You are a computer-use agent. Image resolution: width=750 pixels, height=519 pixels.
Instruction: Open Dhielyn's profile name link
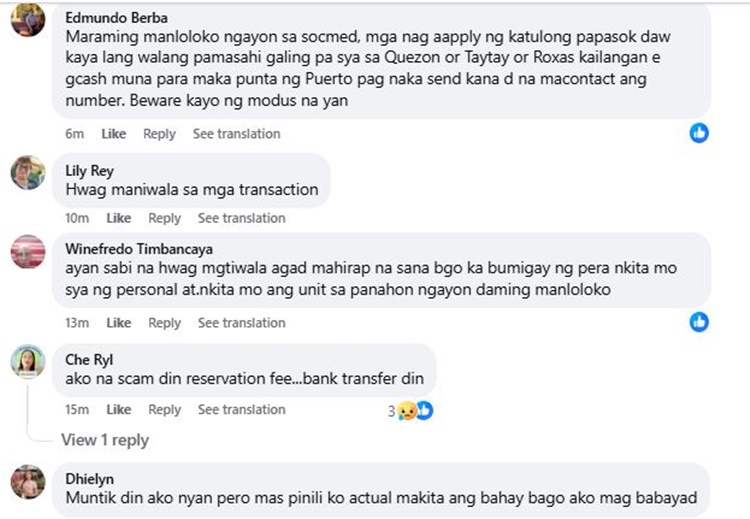[89, 479]
